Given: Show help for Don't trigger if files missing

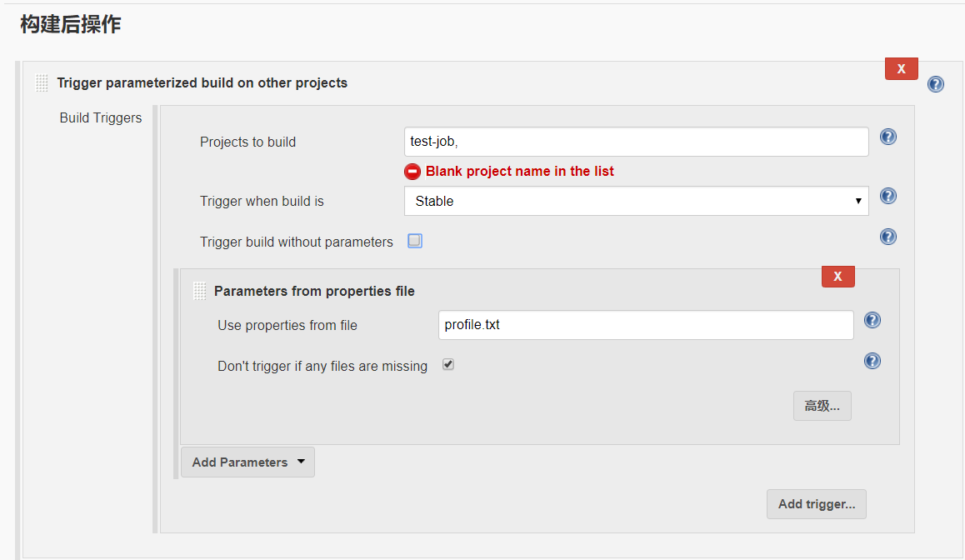Looking at the screenshot, I should point(872,361).
